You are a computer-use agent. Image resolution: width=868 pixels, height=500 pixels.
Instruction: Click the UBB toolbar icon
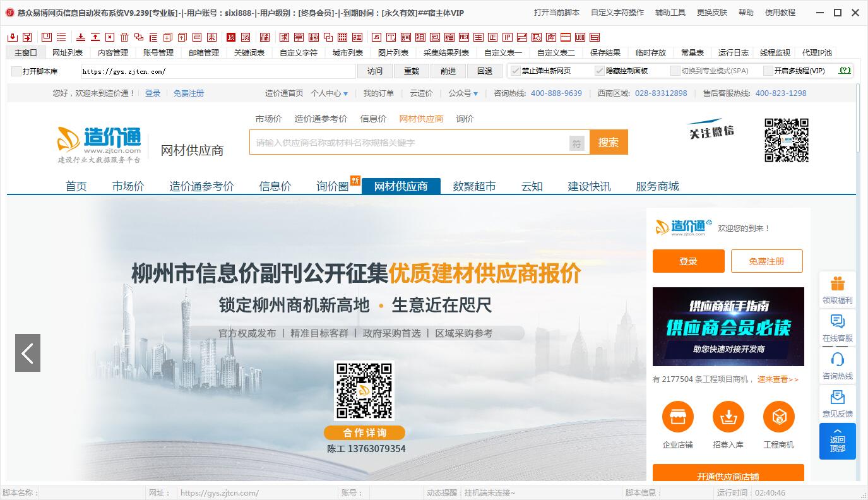(580, 37)
